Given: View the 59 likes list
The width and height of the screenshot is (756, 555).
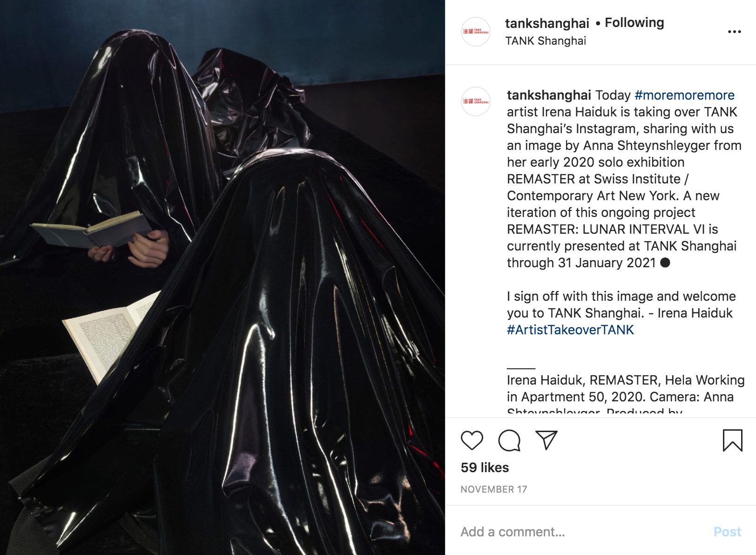Looking at the screenshot, I should (x=485, y=467).
